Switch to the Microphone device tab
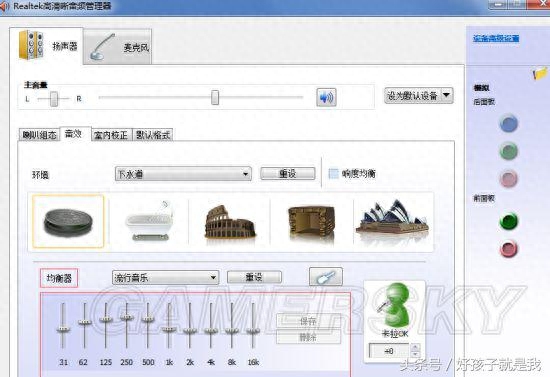 (118, 47)
